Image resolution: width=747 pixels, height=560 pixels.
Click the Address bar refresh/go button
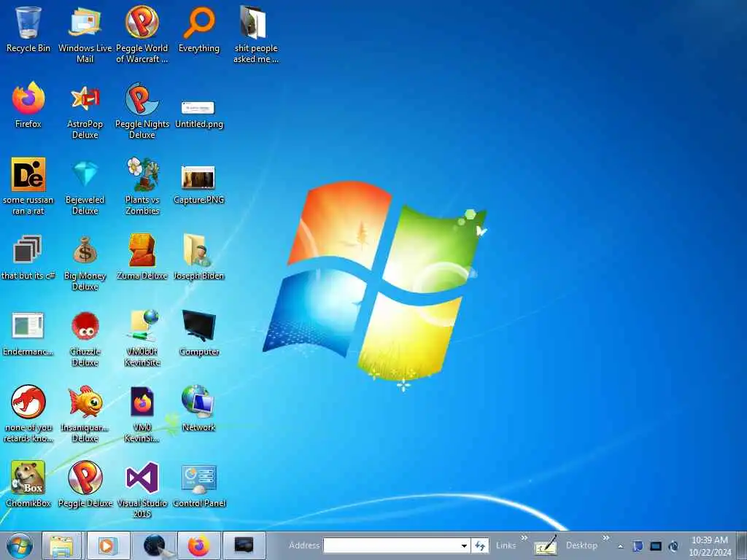point(480,545)
